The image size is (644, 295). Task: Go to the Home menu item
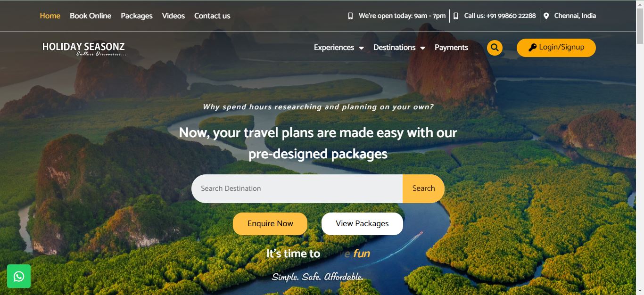click(x=50, y=16)
